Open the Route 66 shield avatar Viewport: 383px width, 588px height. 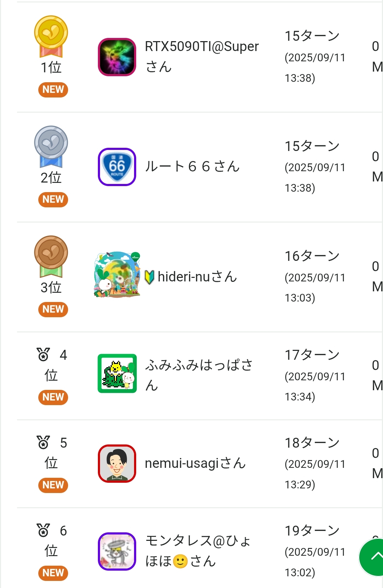117,167
